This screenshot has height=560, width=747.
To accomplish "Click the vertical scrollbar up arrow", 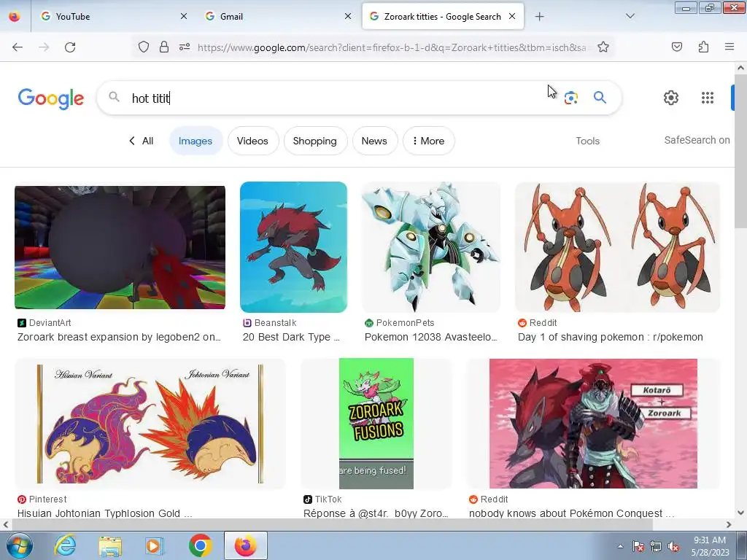I will coord(740,68).
